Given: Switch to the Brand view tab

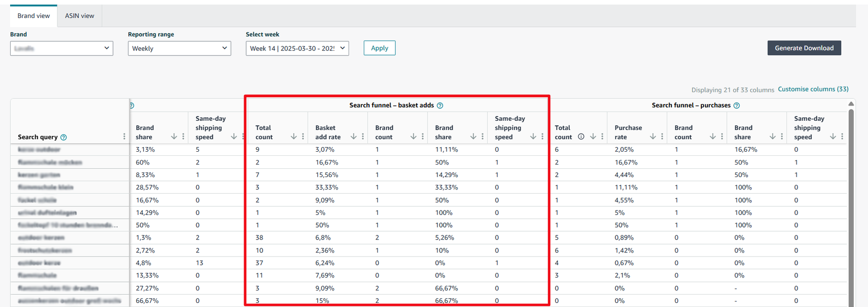Looking at the screenshot, I should 34,16.
